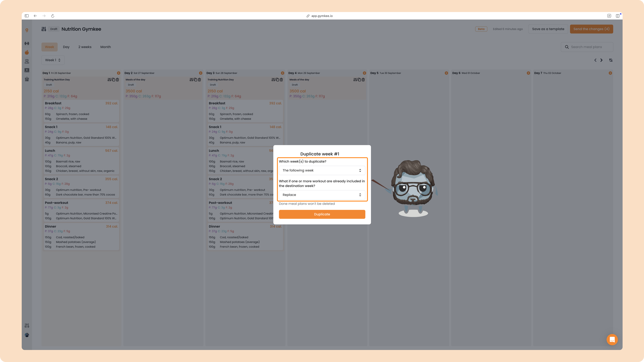Open Day 4 Meals of the day settings sliders

click(355, 79)
